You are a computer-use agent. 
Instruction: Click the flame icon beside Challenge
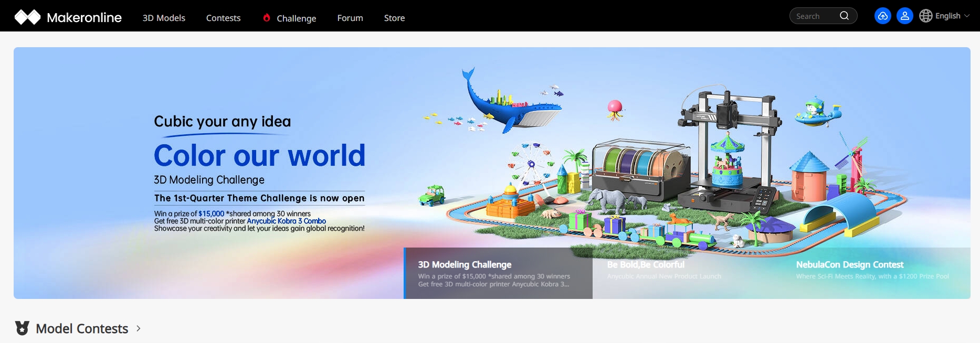(267, 18)
